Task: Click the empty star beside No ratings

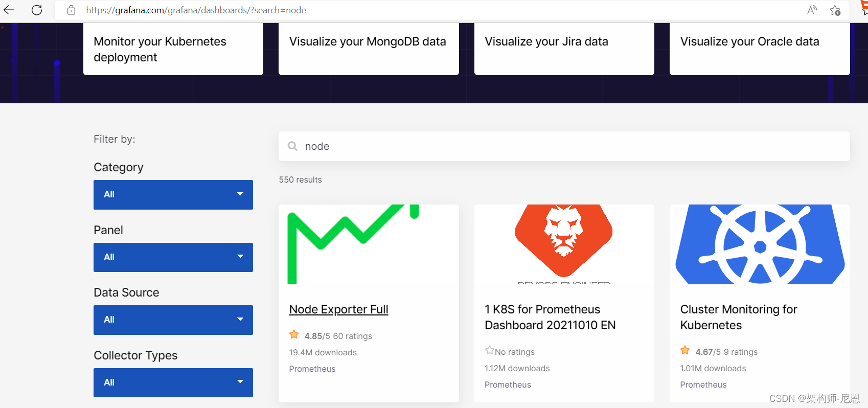Action: 489,350
